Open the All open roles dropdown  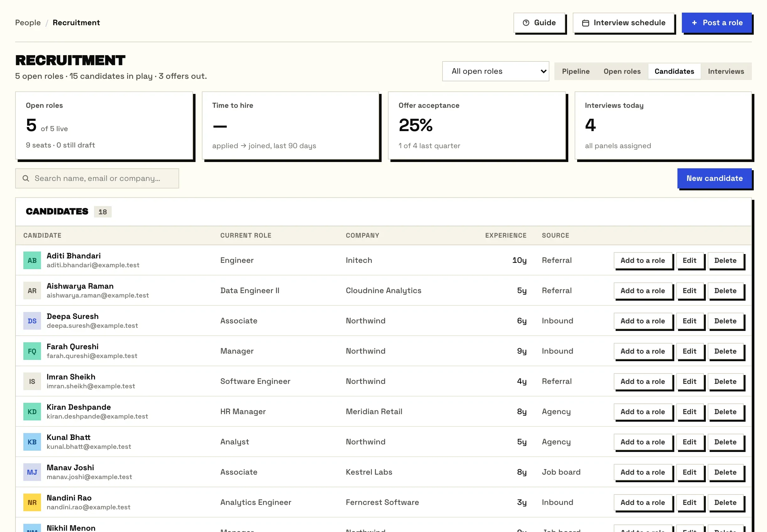(x=495, y=71)
